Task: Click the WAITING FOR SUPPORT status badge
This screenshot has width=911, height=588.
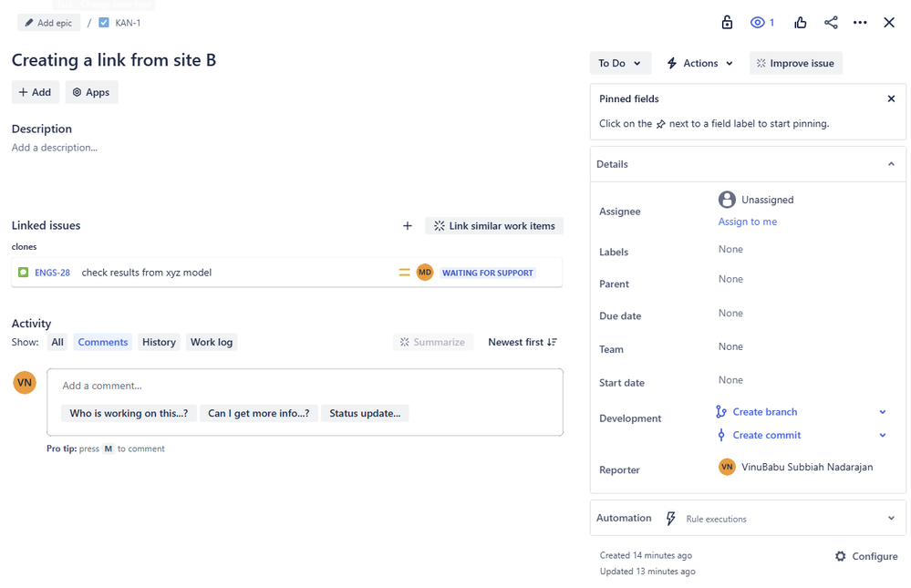Action: point(488,273)
